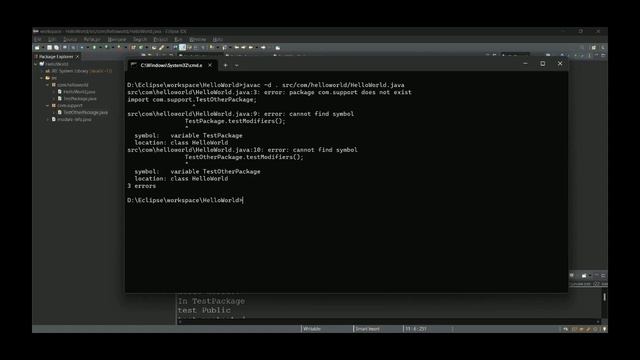
Task: Close the Package Explorer view
Action: 77,57
